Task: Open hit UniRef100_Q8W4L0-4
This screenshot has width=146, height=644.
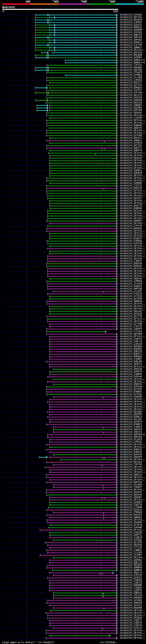Action: (x=132, y=63)
